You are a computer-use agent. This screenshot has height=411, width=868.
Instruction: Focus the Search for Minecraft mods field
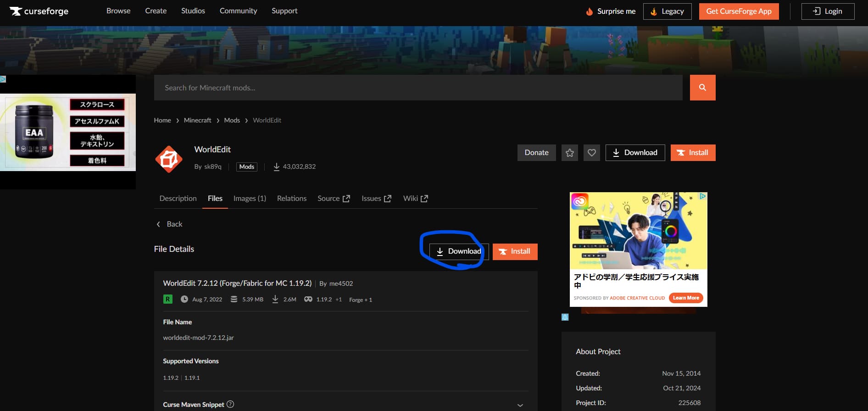[418, 88]
